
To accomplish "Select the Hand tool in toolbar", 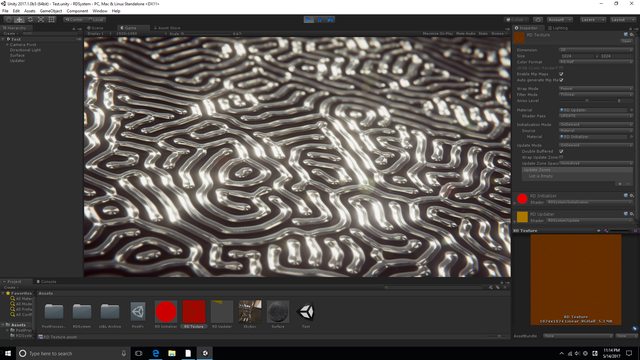I will pyautogui.click(x=9, y=20).
